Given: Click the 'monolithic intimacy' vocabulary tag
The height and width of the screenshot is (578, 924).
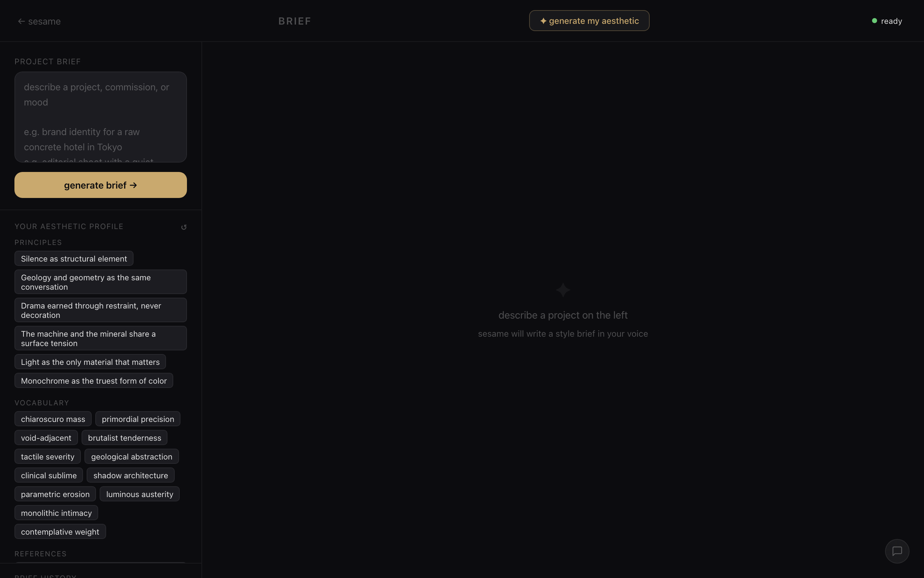Looking at the screenshot, I should pos(56,513).
